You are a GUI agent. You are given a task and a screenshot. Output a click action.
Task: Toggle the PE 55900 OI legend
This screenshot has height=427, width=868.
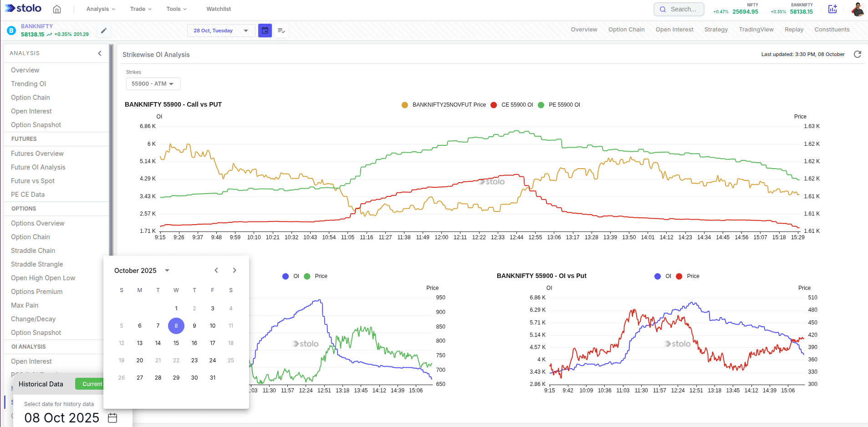[x=561, y=105]
